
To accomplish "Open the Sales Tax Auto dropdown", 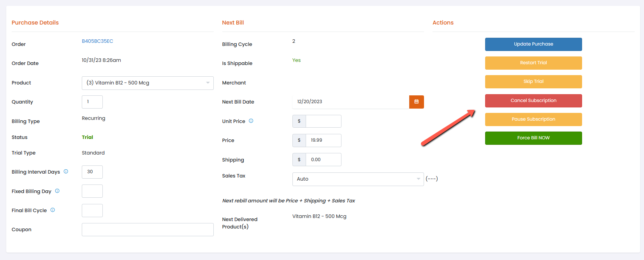I will [357, 179].
